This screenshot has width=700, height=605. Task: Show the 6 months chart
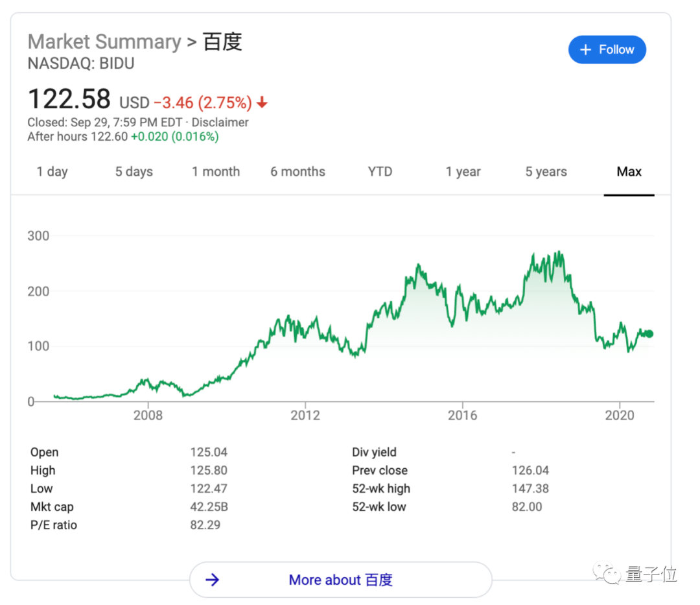[297, 172]
